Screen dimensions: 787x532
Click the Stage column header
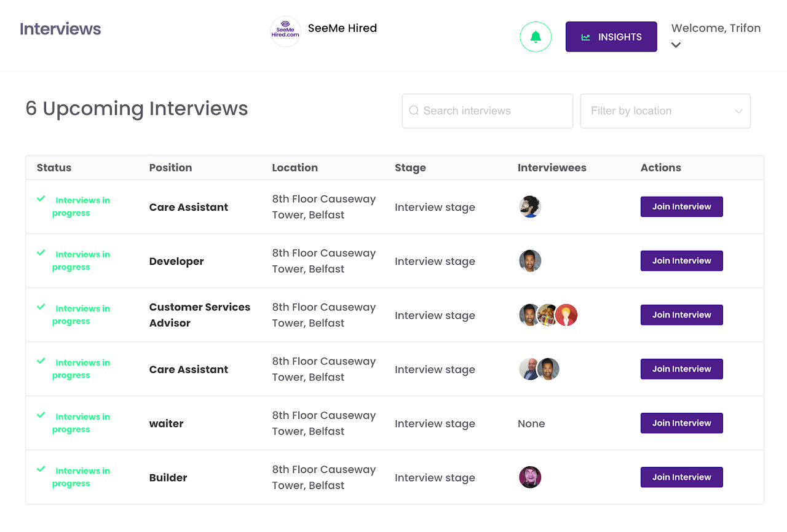(410, 168)
